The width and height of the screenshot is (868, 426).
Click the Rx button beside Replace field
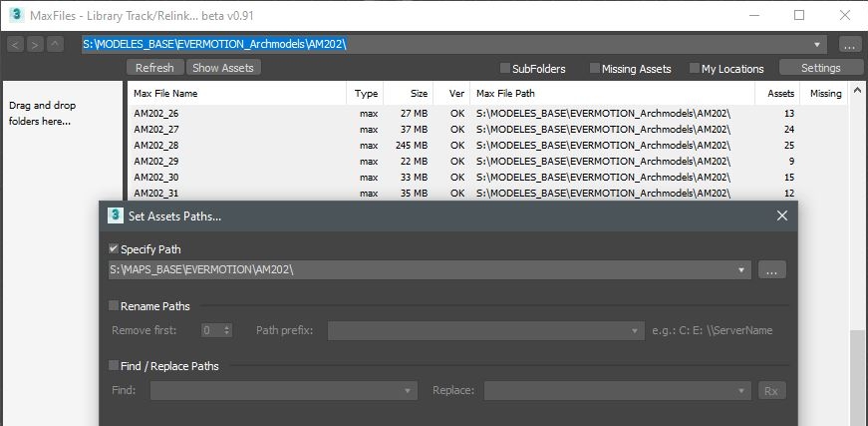pyautogui.click(x=771, y=391)
